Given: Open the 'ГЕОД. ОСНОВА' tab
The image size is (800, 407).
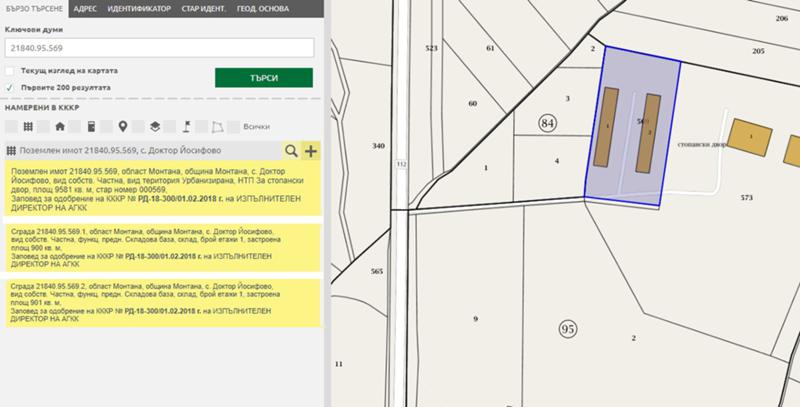Looking at the screenshot, I should 290,8.
